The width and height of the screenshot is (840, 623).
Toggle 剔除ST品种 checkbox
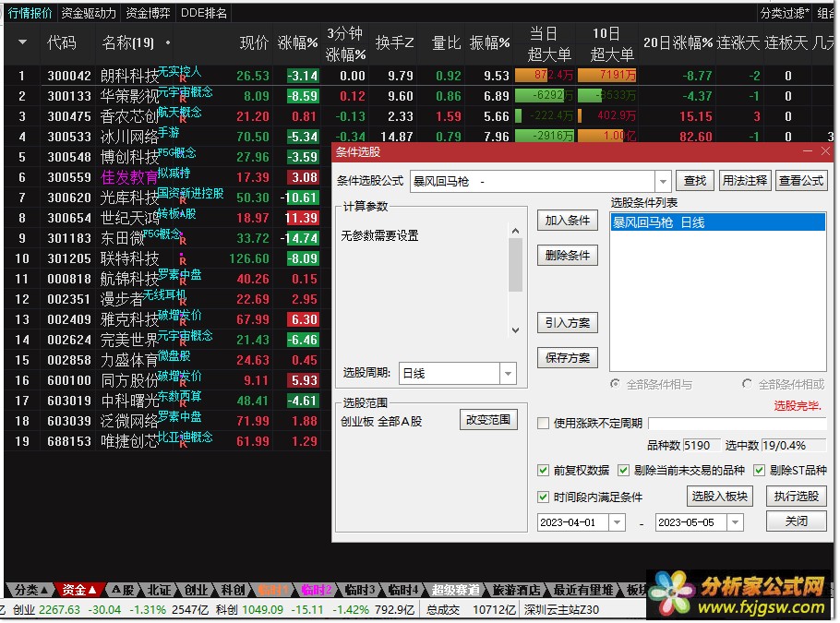point(759,471)
